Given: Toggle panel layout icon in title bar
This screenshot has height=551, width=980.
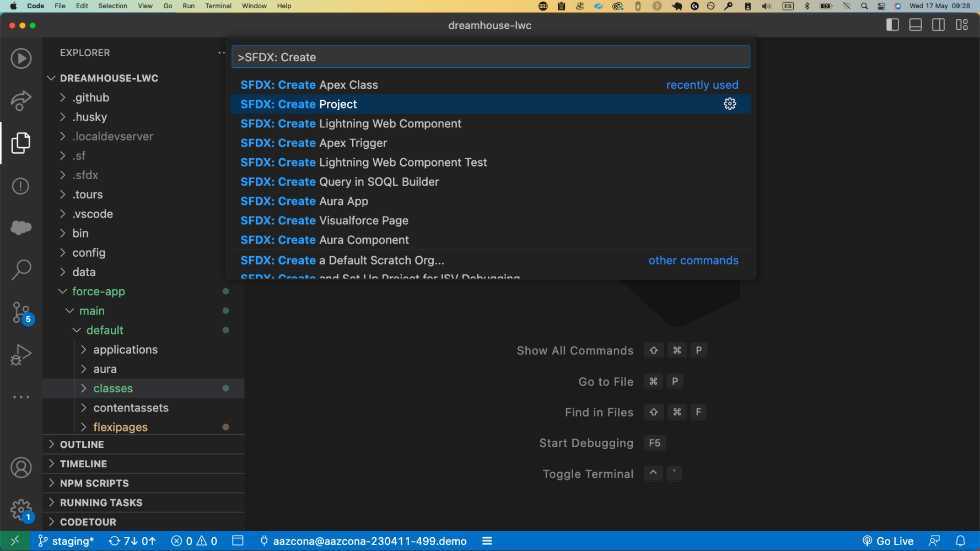Looking at the screenshot, I should tap(916, 25).
